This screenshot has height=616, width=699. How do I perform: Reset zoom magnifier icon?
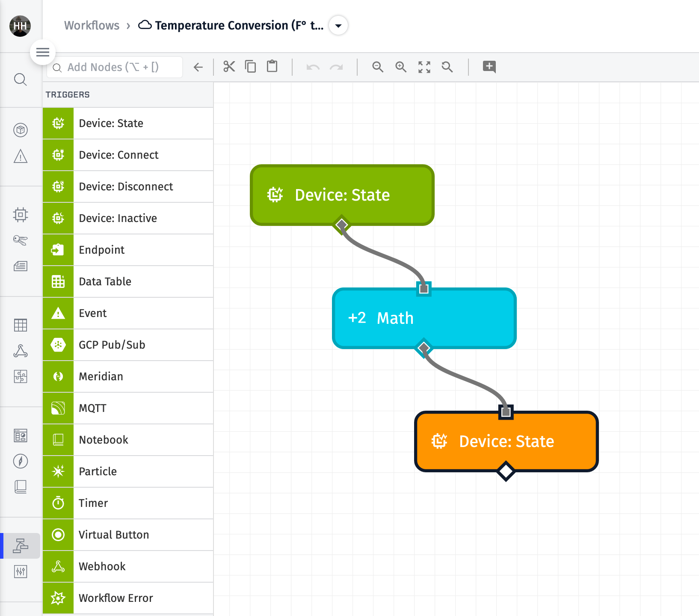(x=447, y=67)
